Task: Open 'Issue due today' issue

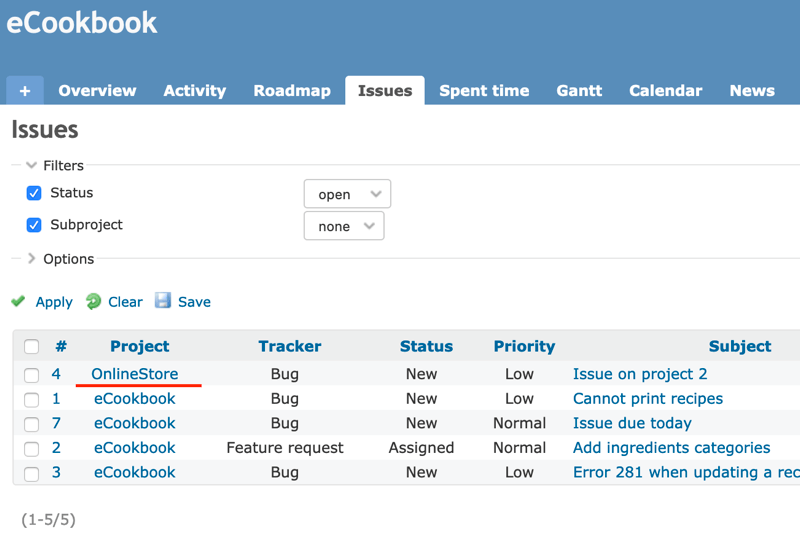Action: pyautogui.click(x=632, y=423)
